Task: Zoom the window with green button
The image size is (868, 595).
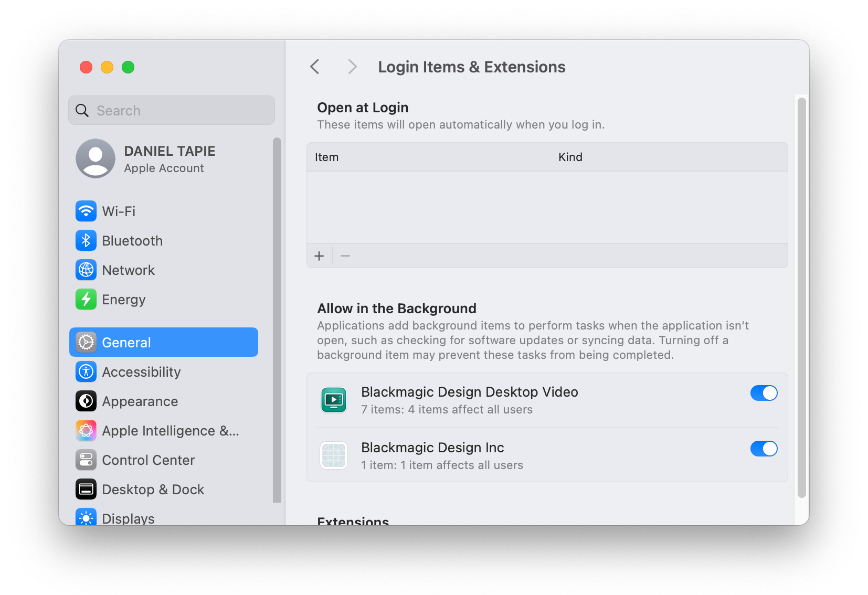Action: (x=128, y=67)
